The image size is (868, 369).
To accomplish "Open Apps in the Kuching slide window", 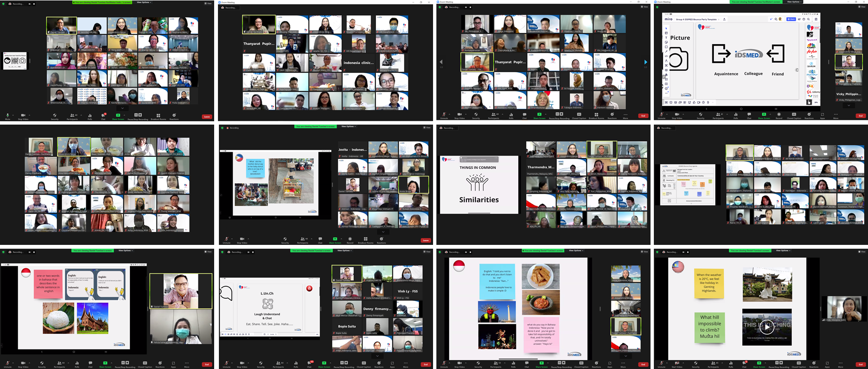I will click(x=827, y=365).
